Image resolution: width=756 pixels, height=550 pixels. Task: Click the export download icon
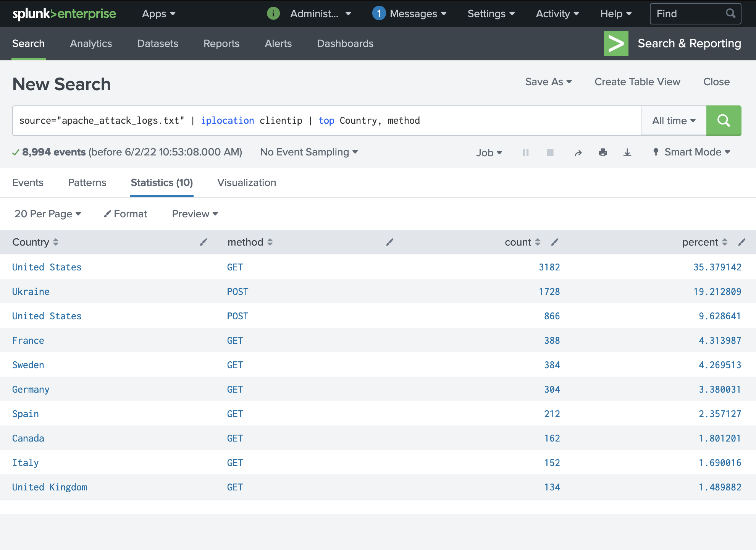point(627,152)
